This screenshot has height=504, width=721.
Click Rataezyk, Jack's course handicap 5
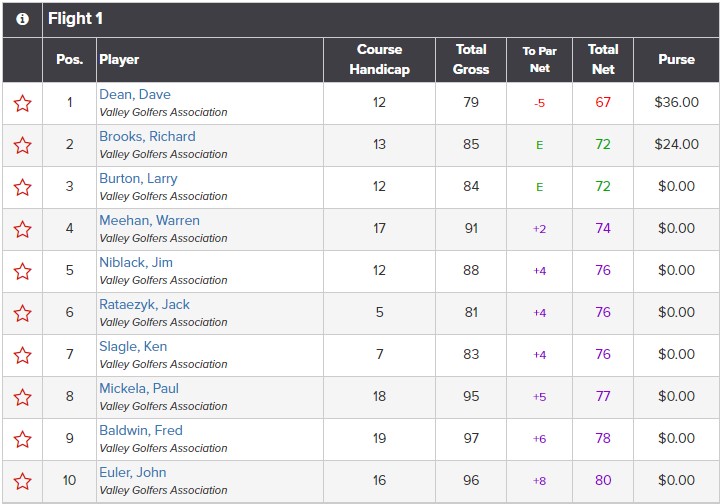(x=379, y=312)
